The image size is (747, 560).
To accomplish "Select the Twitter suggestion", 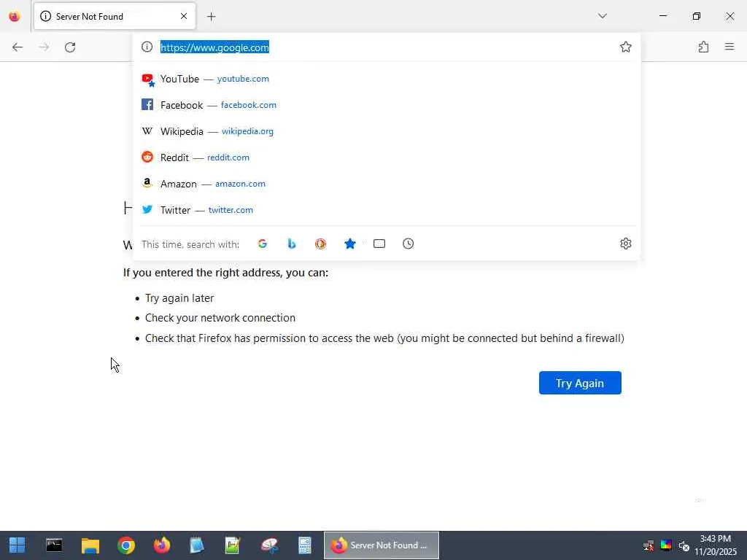I will [x=387, y=210].
